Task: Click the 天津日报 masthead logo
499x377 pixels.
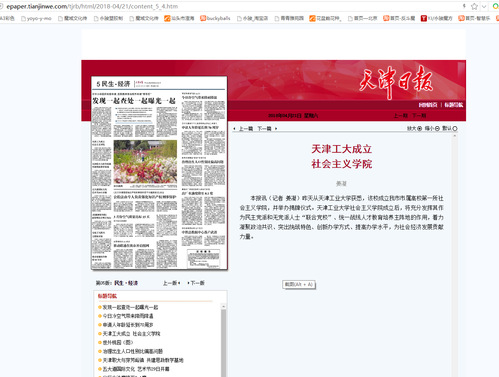Action: pos(396,81)
